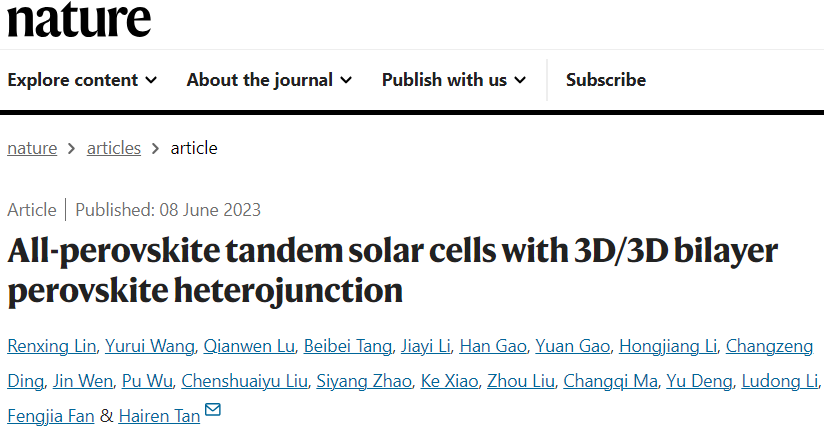Open author Fengjia Fan's link
The image size is (824, 430).
coord(51,416)
